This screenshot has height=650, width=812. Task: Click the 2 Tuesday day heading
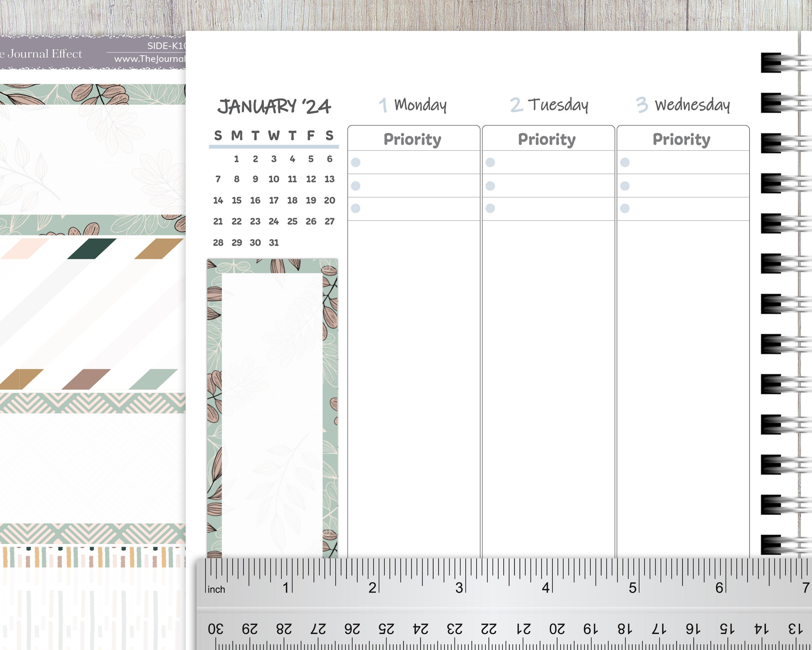click(x=549, y=105)
